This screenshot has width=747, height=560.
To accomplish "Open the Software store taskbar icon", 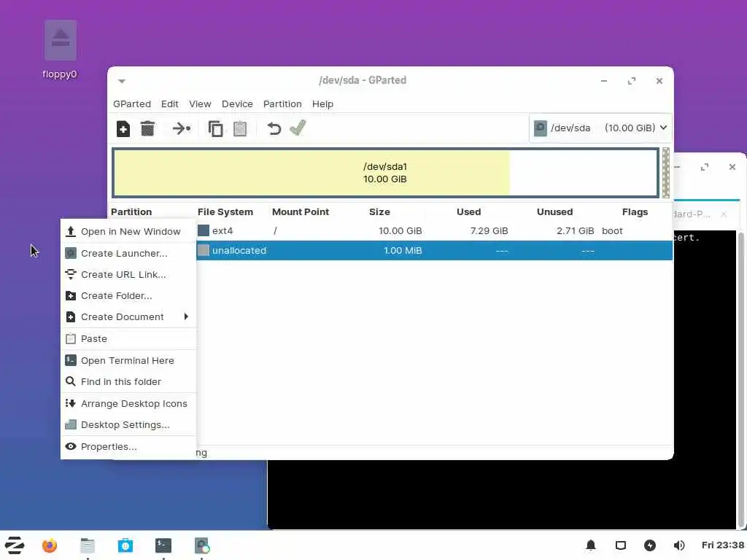I will [x=125, y=545].
